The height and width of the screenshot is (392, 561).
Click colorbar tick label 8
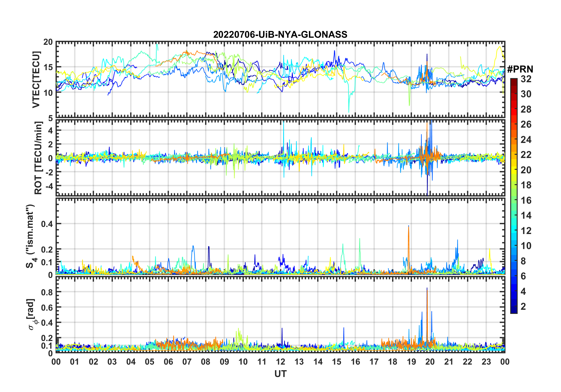click(x=523, y=261)
